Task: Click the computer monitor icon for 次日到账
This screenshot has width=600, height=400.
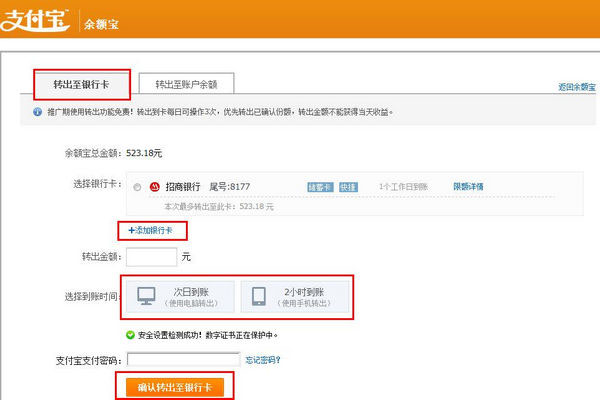Action: 146,296
